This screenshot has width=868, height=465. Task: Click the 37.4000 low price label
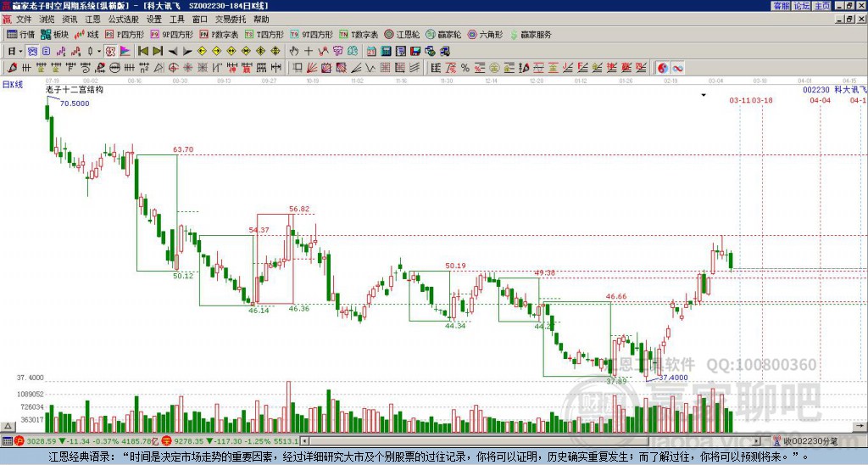[673, 378]
